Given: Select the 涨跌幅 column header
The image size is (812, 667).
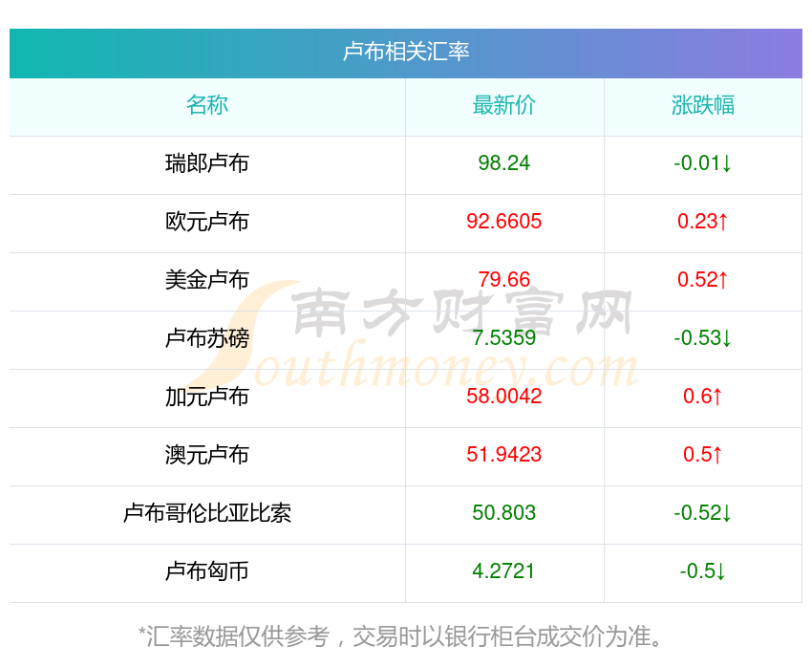Looking at the screenshot, I should pyautogui.click(x=703, y=105).
